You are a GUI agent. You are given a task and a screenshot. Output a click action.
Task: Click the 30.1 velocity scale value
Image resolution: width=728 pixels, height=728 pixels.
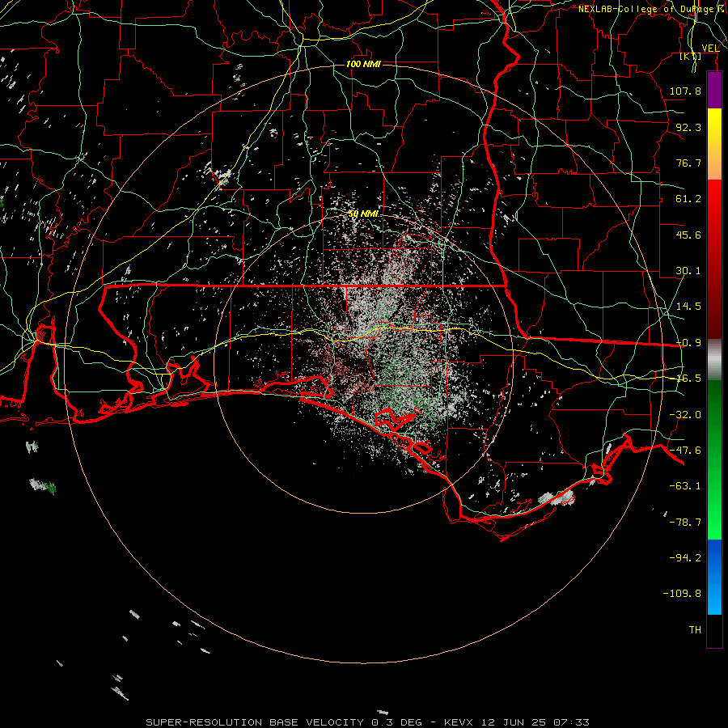tap(688, 271)
